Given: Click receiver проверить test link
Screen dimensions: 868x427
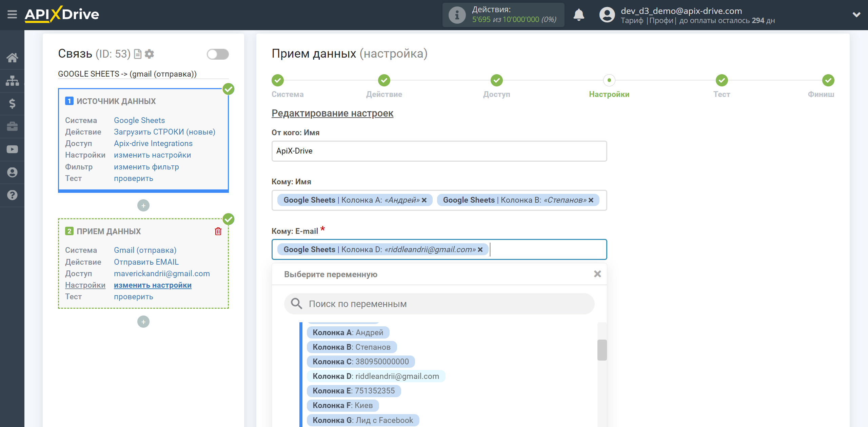Looking at the screenshot, I should pyautogui.click(x=133, y=297).
